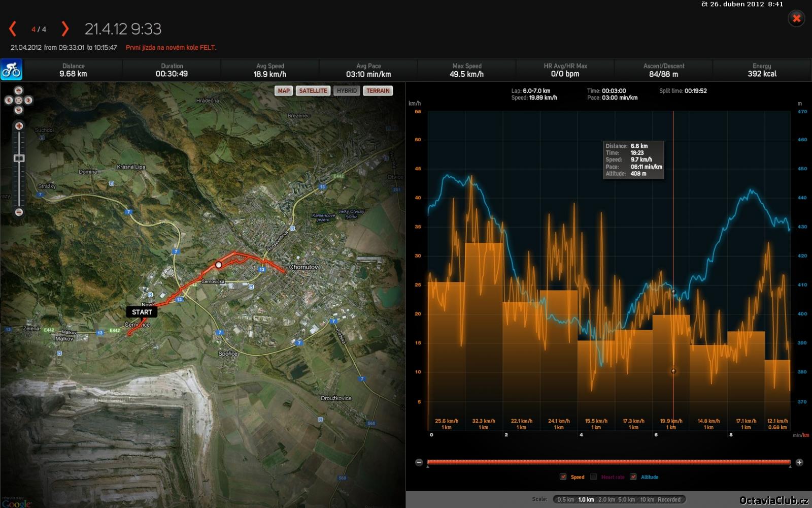
Task: Zoom out the chart timeline
Action: 419,462
